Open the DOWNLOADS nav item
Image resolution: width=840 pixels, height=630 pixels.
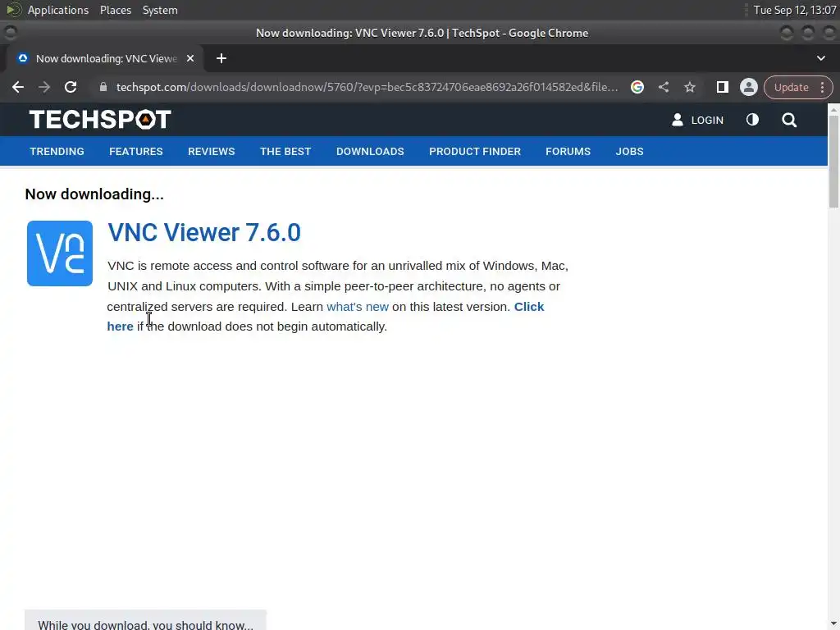point(370,152)
